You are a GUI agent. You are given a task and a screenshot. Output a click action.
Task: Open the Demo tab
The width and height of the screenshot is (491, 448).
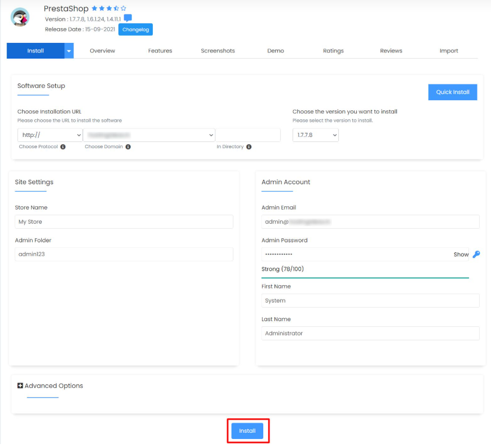275,51
